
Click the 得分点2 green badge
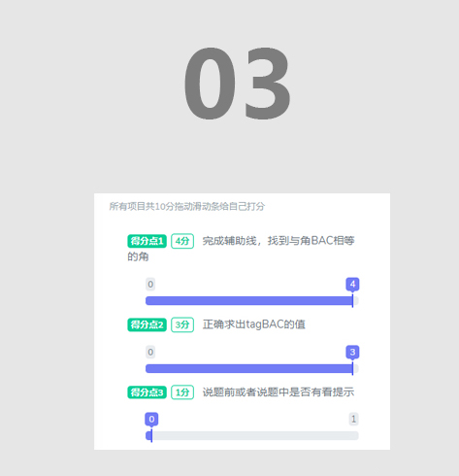click(x=147, y=324)
